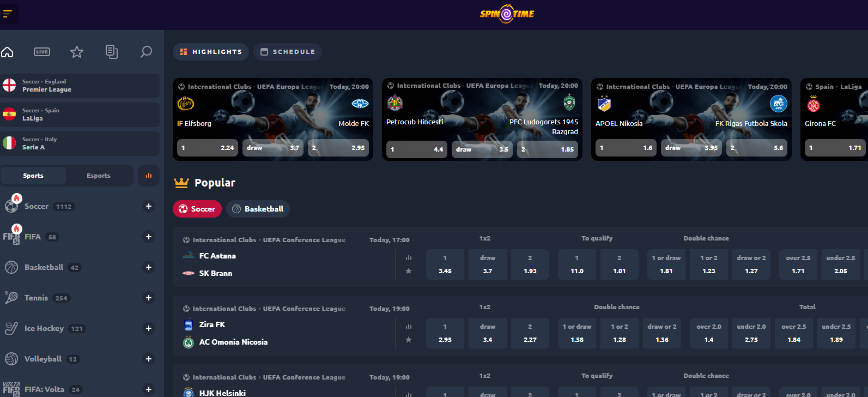Click the Ice Hockey stick icon

click(x=11, y=328)
